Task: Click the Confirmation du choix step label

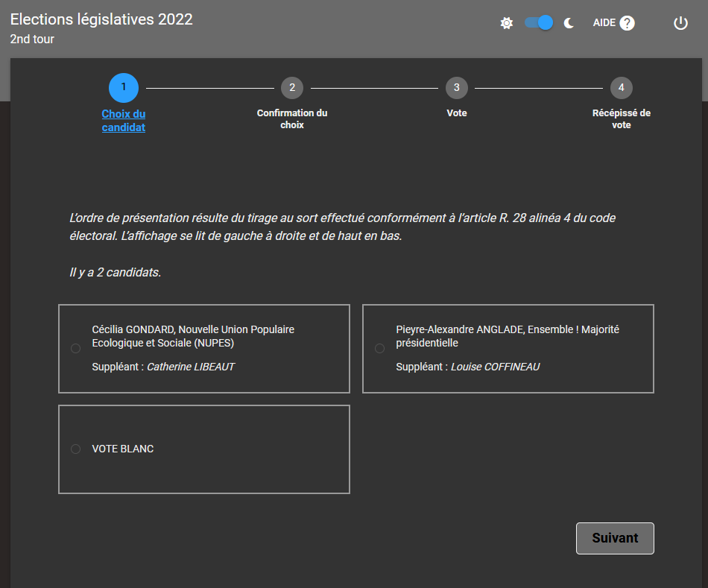Action: (292, 119)
